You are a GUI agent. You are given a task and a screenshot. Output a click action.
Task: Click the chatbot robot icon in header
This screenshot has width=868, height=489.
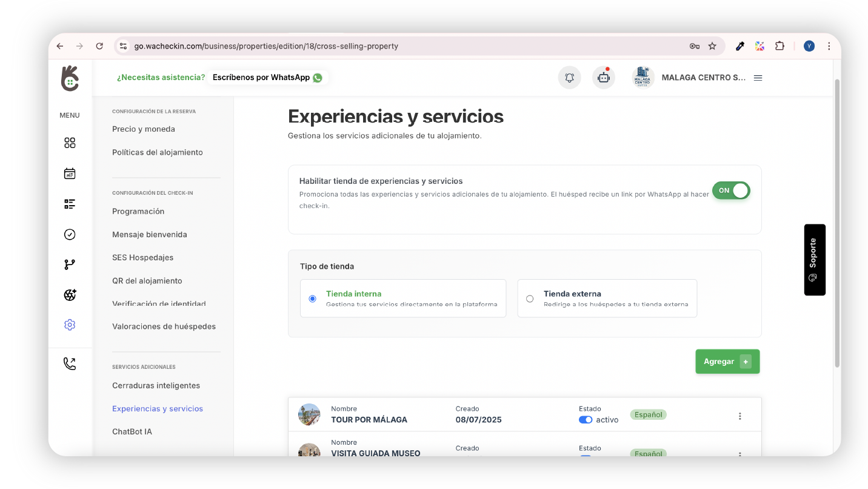click(x=603, y=78)
